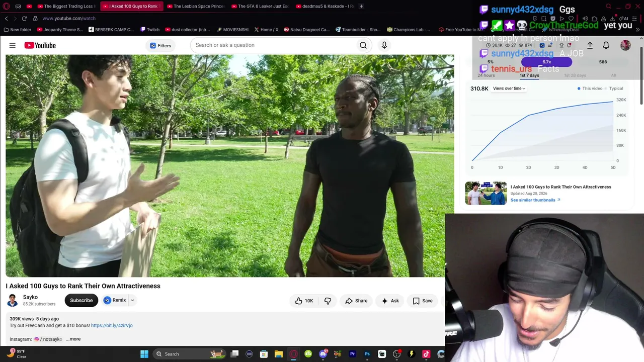Viewport: 644px width, 362px height.
Task: Switch to The GTA 6 Leaker tab
Action: [x=260, y=6]
